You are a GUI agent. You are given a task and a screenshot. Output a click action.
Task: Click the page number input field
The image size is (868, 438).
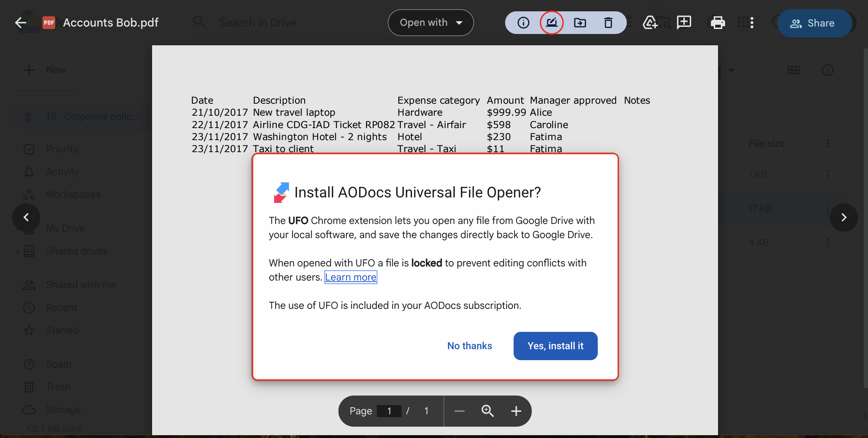(389, 411)
